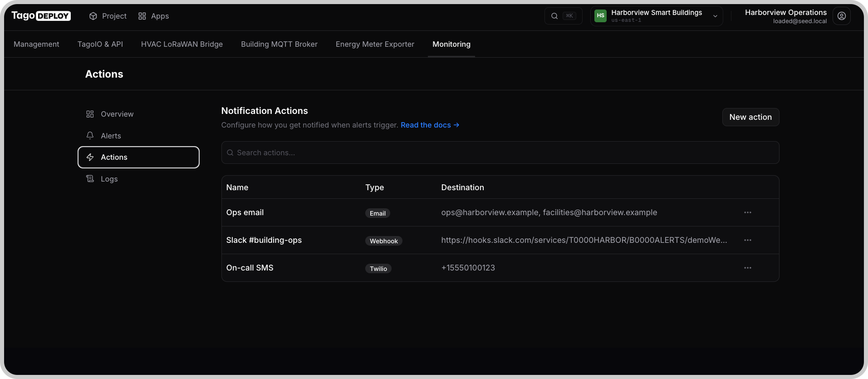Click the Harborview Operations account name
The height and width of the screenshot is (379, 868).
point(785,12)
